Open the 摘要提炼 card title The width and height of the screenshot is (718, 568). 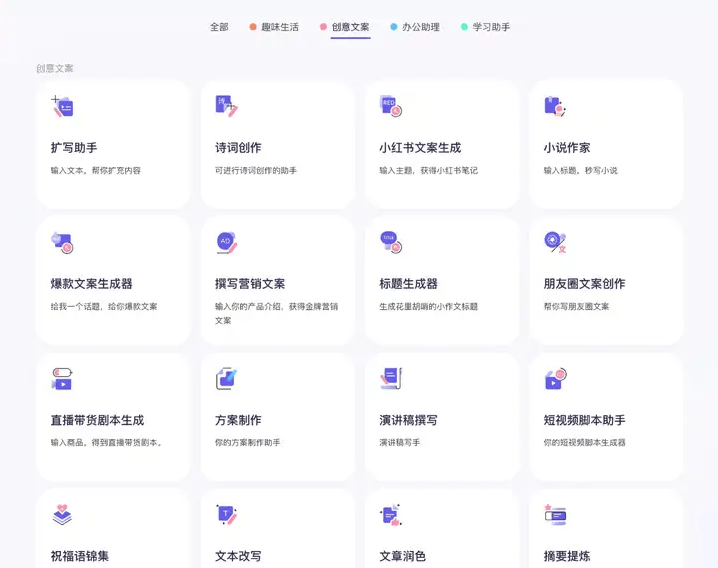(567, 556)
